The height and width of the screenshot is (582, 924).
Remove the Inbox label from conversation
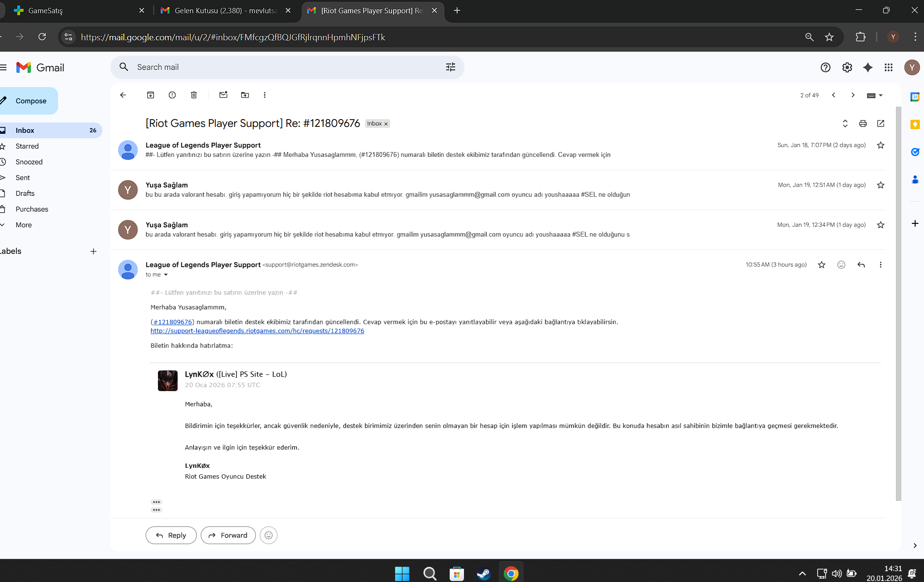point(386,124)
